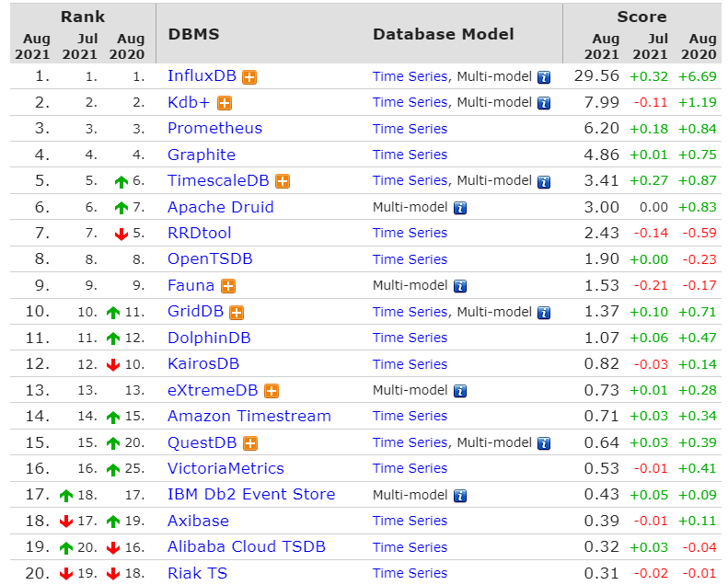
Task: Click the orange plus icon next to Kdb+
Action: (225, 103)
